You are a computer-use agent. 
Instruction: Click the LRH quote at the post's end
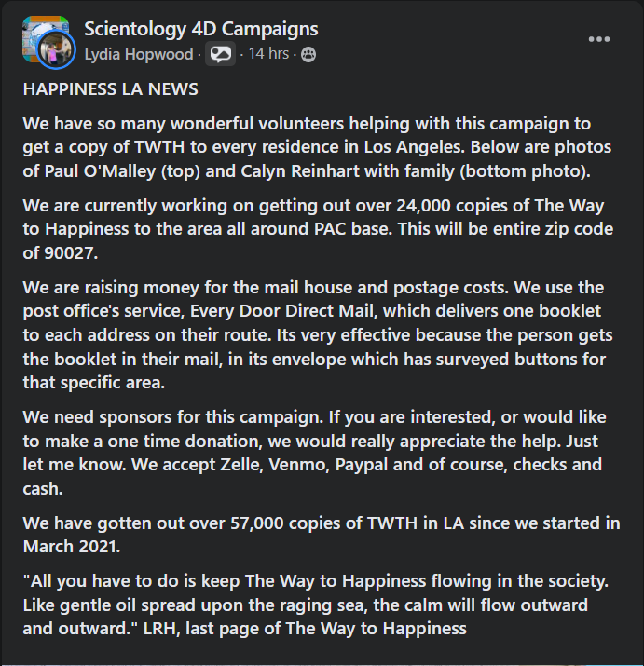317,605
